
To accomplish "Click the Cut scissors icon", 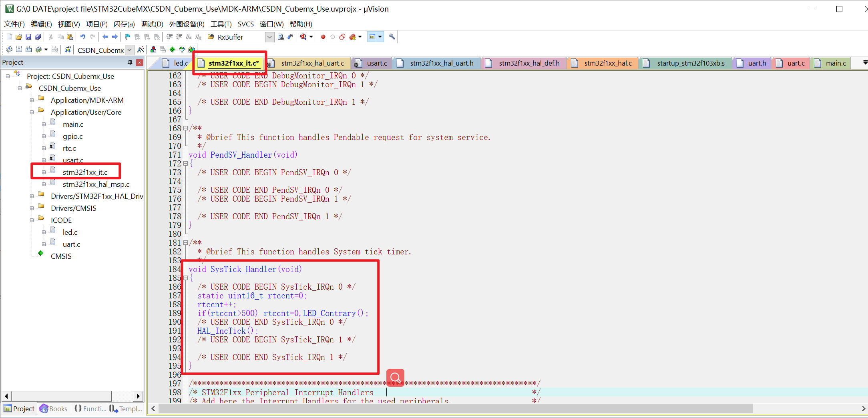I will point(51,37).
